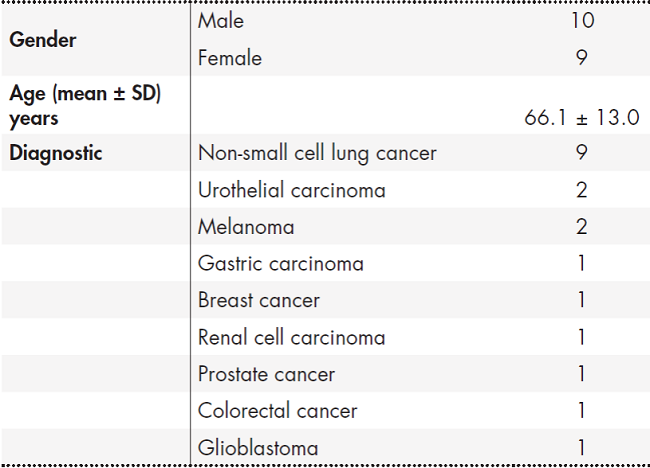Click the count beside Non-small cell lung cancer
Viewport: 650px width, 468px height.
click(x=581, y=153)
